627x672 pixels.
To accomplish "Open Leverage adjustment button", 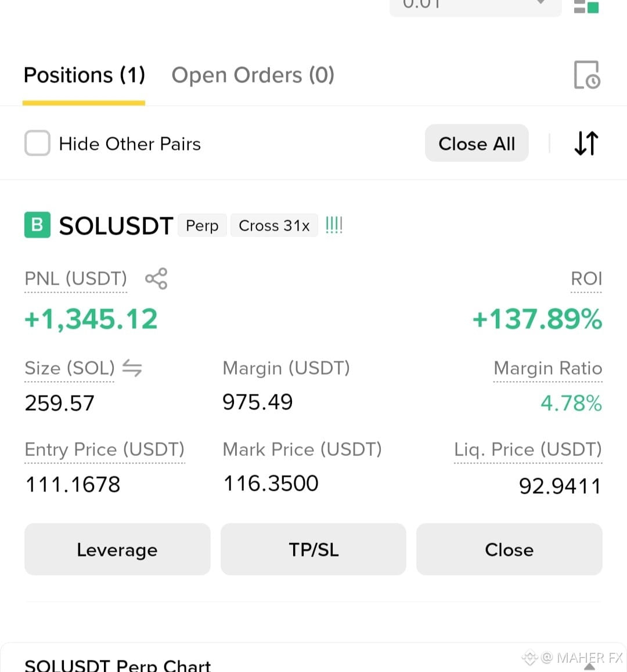I will tap(117, 549).
